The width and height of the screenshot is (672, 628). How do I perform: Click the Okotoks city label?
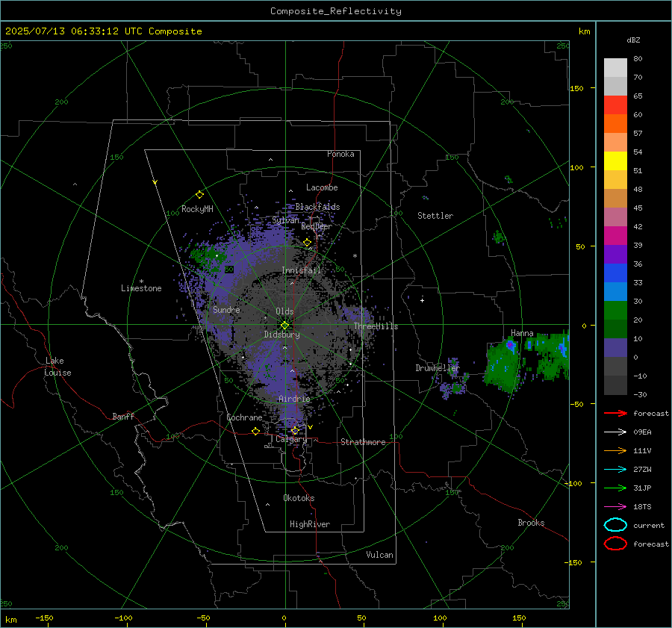299,498
